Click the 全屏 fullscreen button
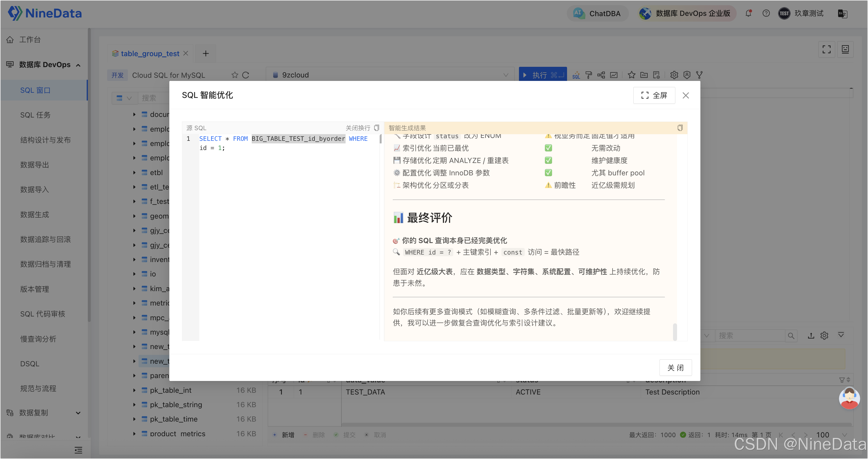This screenshot has height=459, width=868. coord(654,96)
